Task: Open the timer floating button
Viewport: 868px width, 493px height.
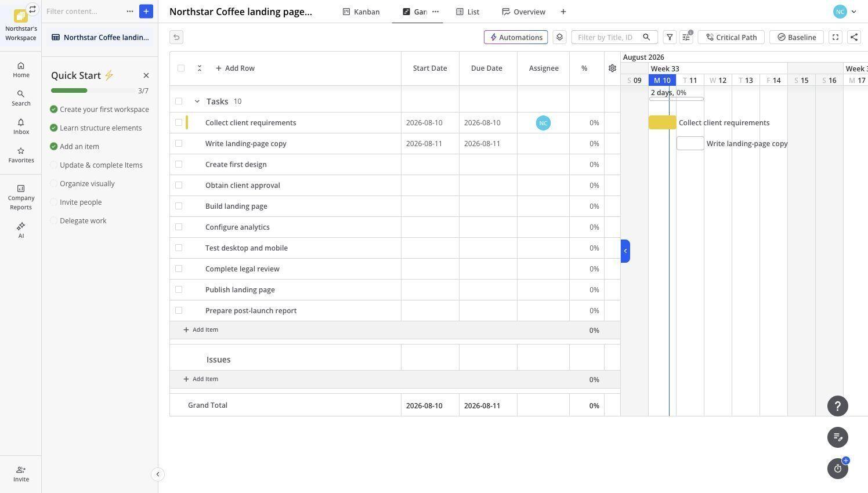Action: [x=838, y=469]
